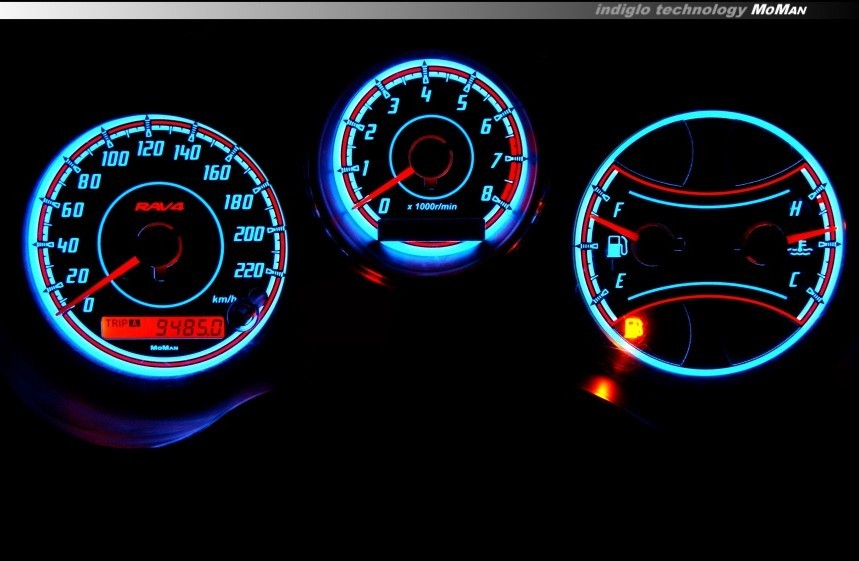Click the number 8 on tachometer

tap(485, 195)
